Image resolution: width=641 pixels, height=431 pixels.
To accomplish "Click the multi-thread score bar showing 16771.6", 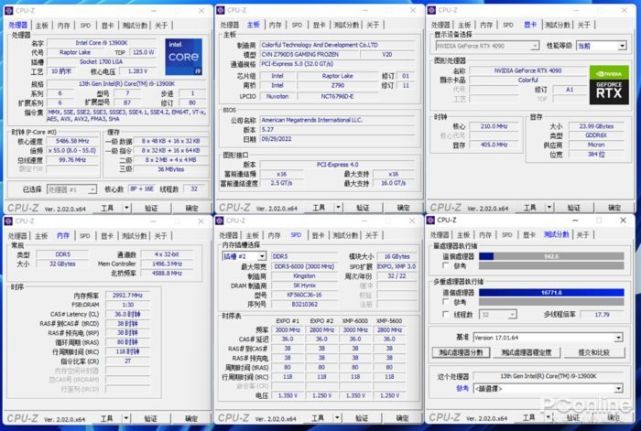I will (x=551, y=292).
